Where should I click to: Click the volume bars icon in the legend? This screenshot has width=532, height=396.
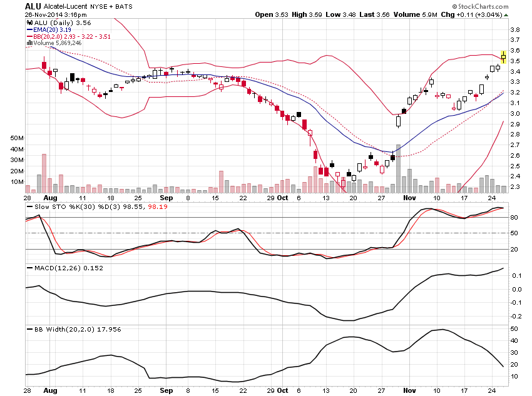[x=29, y=43]
